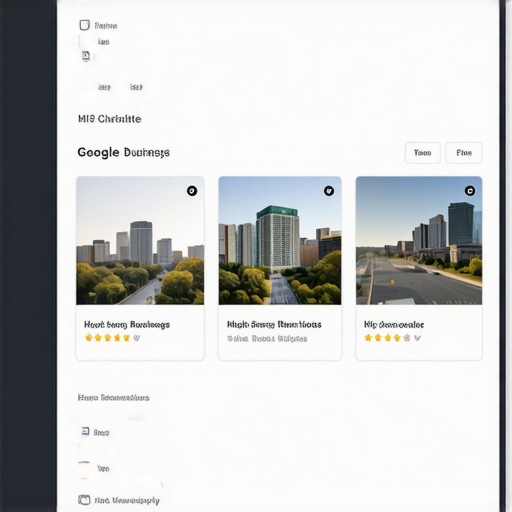This screenshot has width=512, height=512.
Task: Select the right of two small tab labels
Action: point(136,87)
